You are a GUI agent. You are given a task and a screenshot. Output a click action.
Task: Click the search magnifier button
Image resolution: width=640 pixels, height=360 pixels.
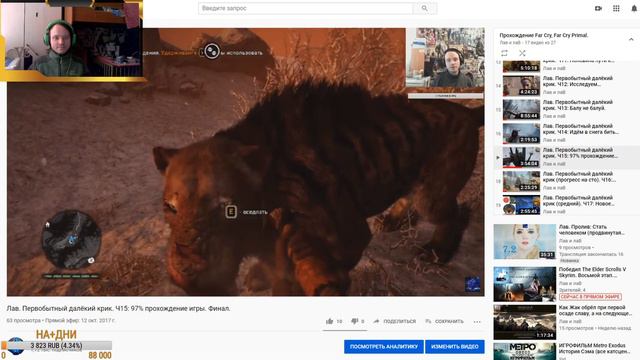tap(425, 8)
